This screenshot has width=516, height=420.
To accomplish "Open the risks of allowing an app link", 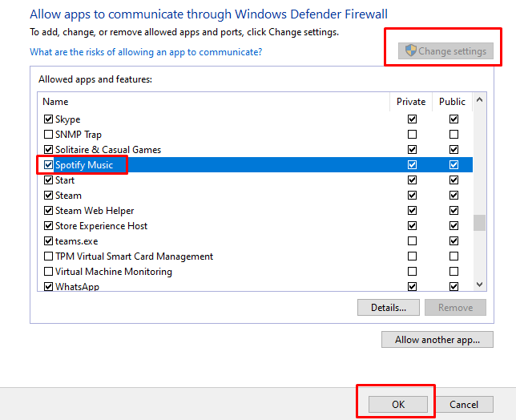I will coord(146,52).
